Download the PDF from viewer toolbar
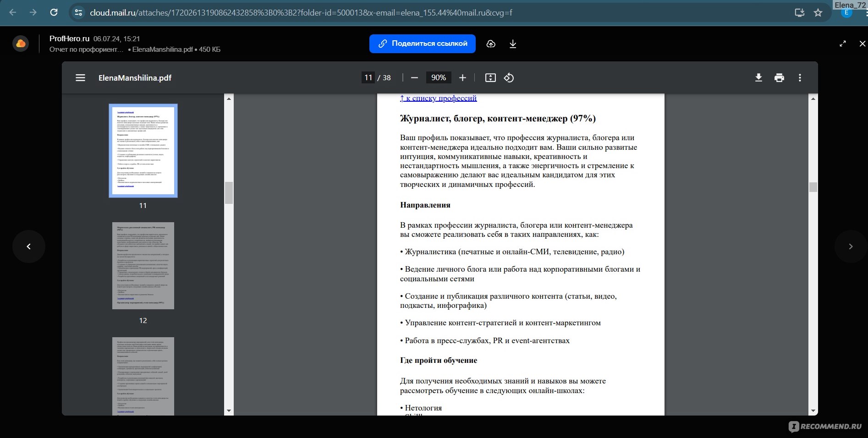The height and width of the screenshot is (438, 868). tap(758, 78)
